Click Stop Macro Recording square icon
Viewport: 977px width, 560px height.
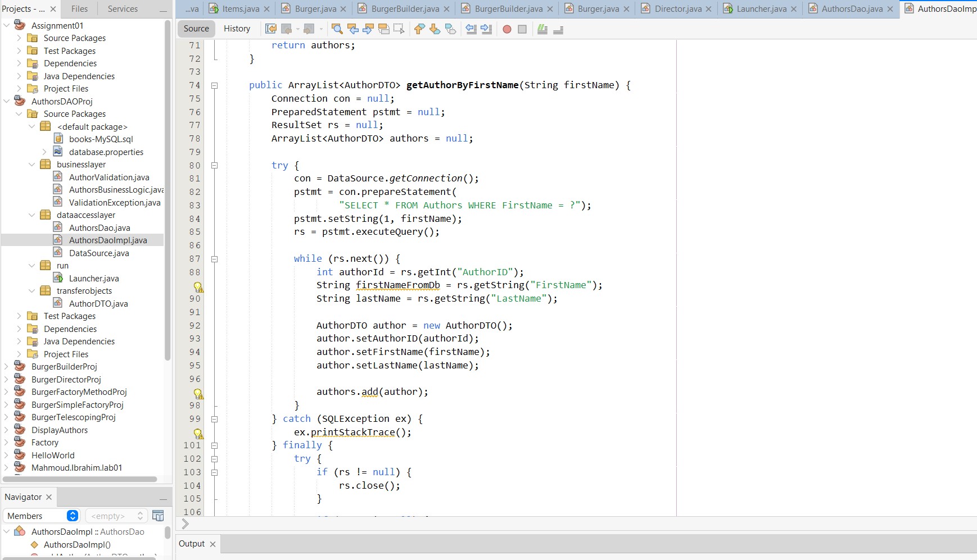522,29
